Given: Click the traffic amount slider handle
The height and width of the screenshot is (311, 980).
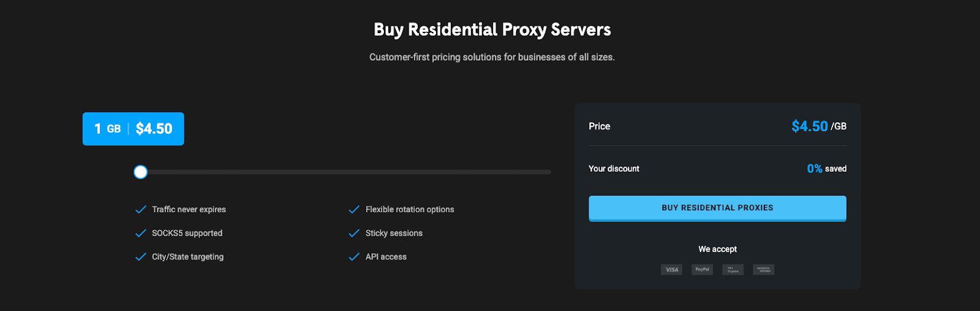Looking at the screenshot, I should 140,172.
